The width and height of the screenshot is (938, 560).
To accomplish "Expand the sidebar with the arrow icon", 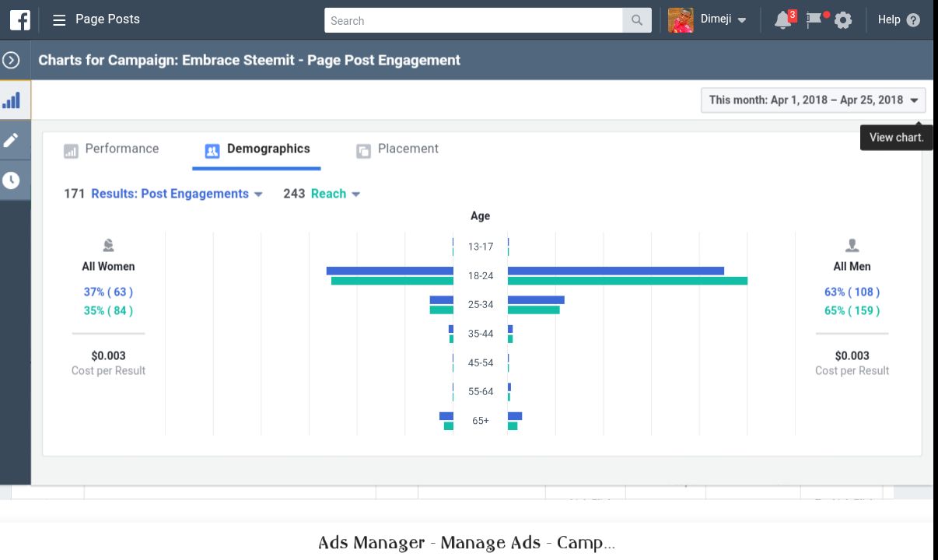I will [x=11, y=60].
